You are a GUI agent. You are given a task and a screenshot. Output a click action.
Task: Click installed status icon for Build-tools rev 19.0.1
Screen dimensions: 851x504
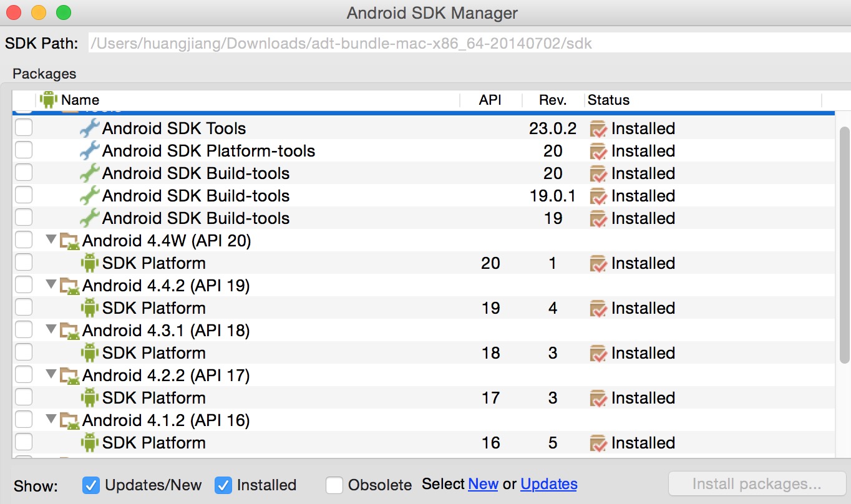[598, 196]
